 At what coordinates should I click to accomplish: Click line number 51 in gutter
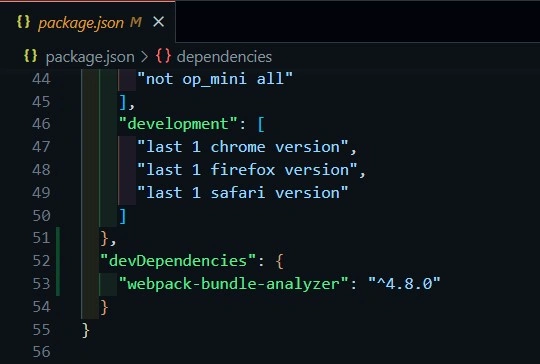tap(41, 238)
